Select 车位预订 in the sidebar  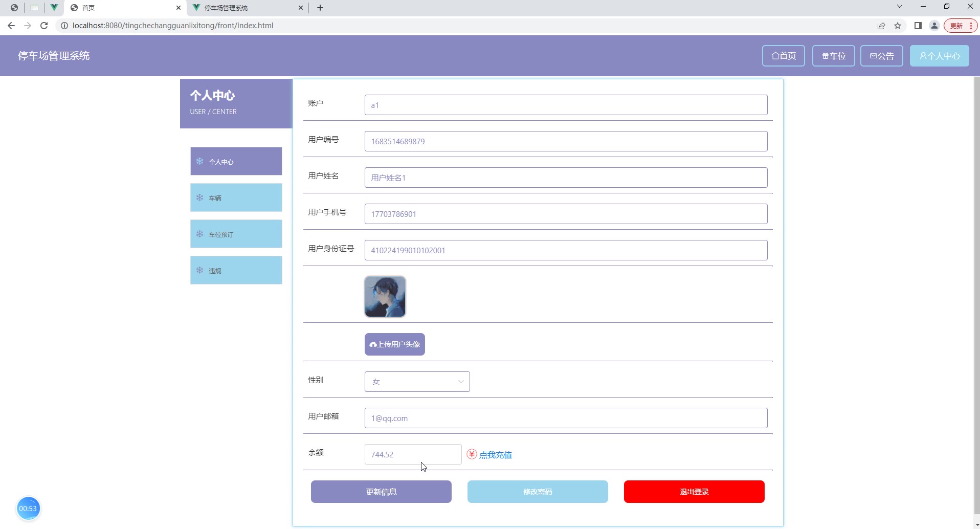[x=236, y=234]
